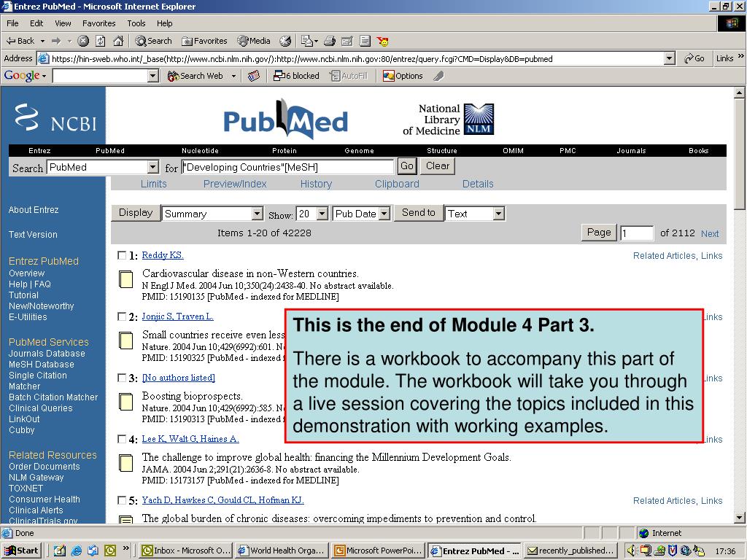Viewport: 747px width, 560px height.
Task: Click the vertical scrollbar down arrow
Action: [740, 518]
